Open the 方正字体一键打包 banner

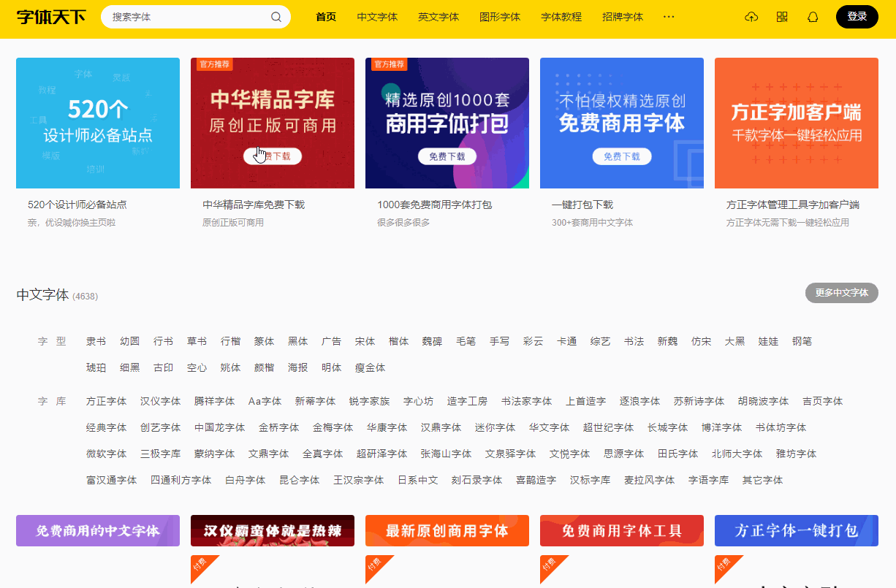797,531
